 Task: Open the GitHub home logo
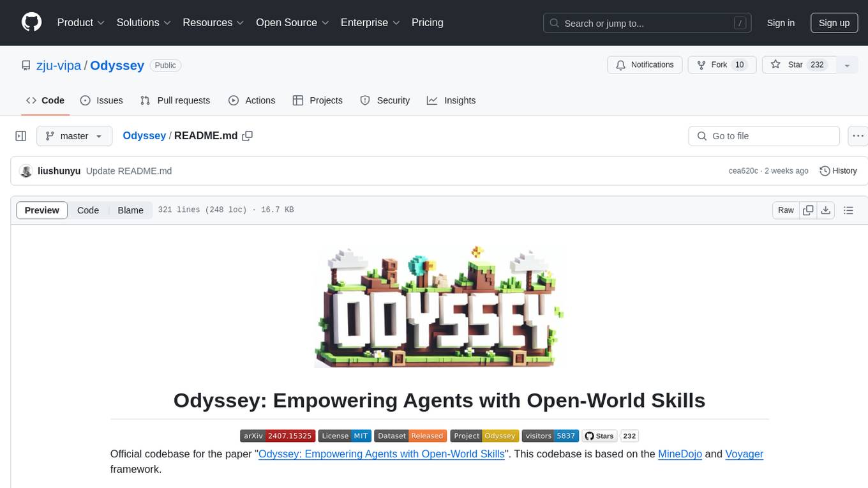click(31, 22)
